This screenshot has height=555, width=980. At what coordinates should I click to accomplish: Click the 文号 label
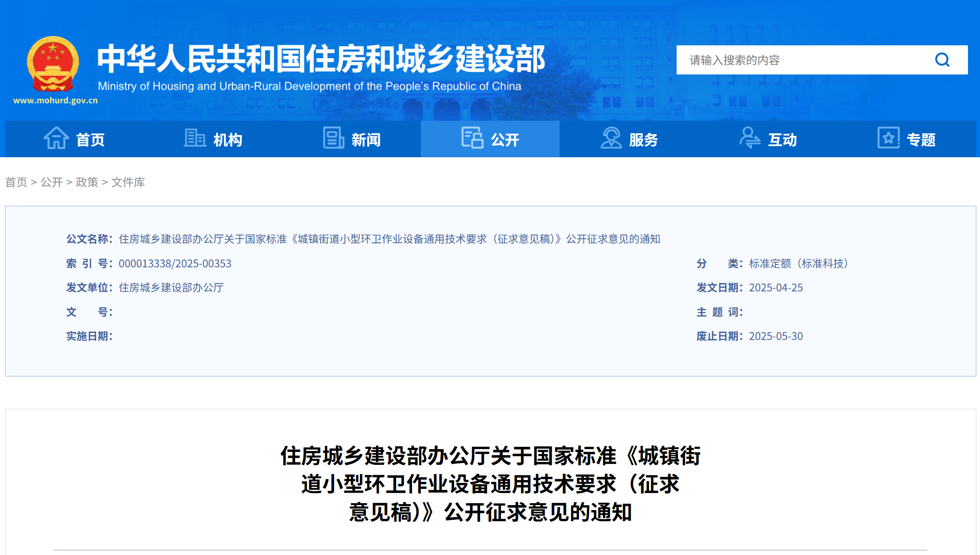point(89,312)
